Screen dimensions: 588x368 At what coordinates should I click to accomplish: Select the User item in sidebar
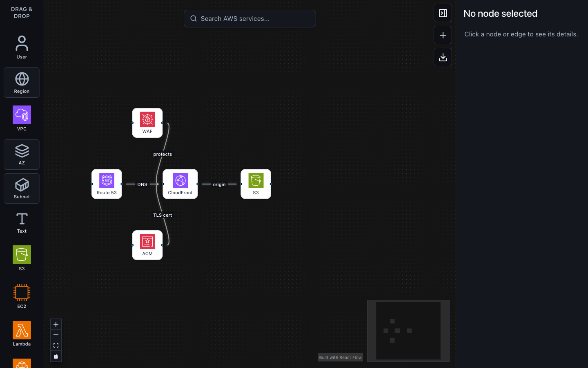(x=22, y=47)
